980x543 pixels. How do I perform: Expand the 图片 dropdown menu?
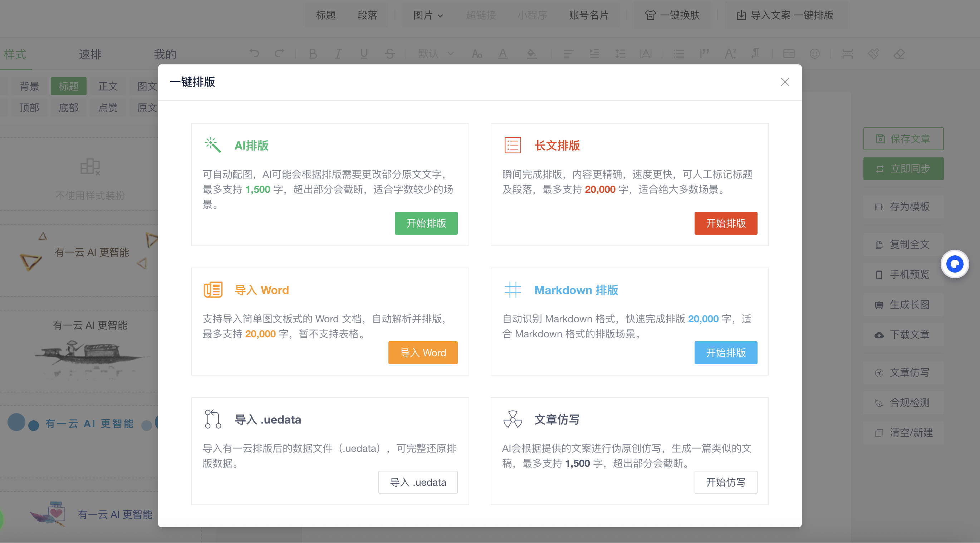point(428,15)
